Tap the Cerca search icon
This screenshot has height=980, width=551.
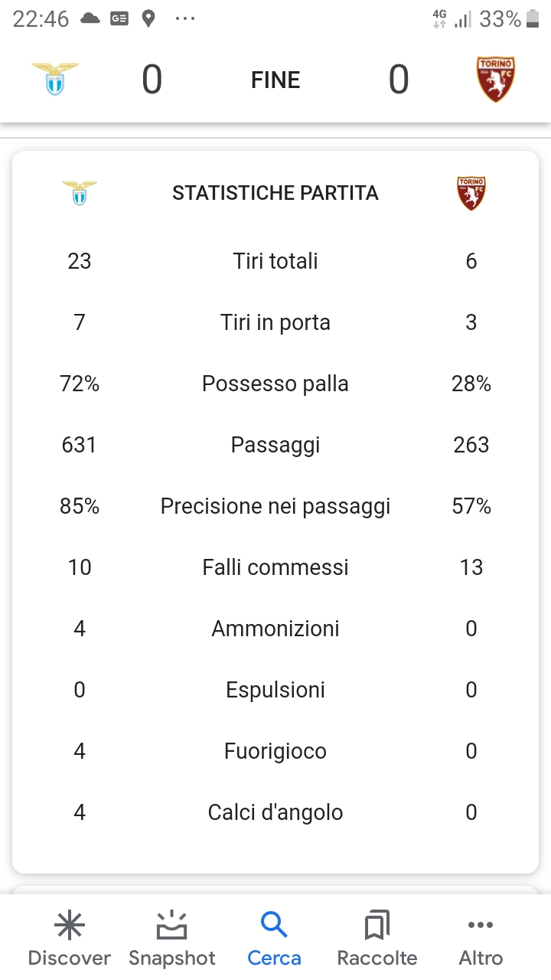point(274,926)
